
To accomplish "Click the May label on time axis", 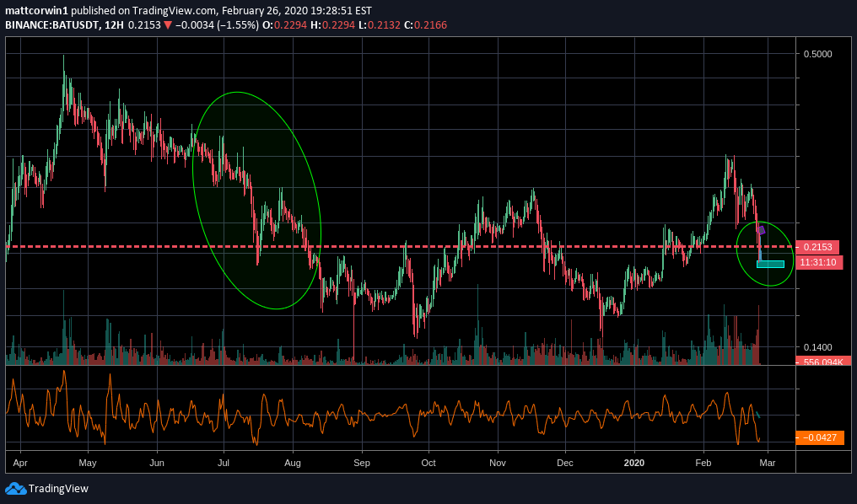I will 88,463.
